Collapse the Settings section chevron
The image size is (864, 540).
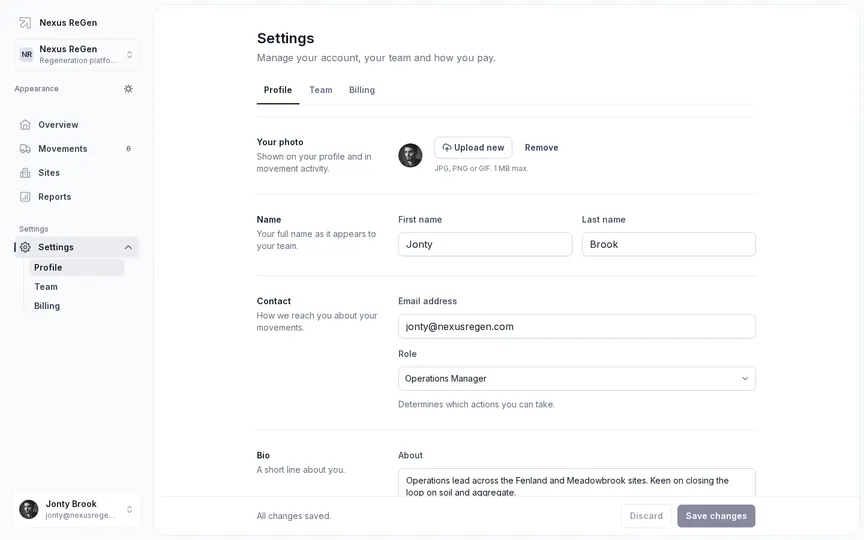tap(128, 247)
